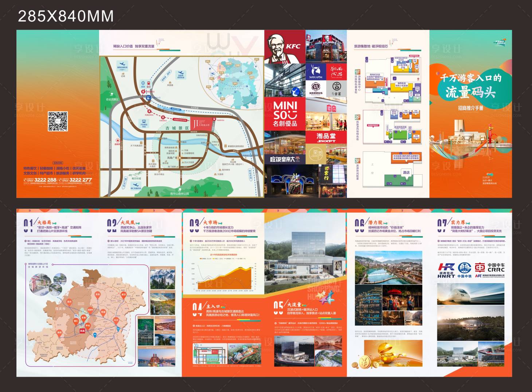The width and height of the screenshot is (532, 392).
Task: Click the 南华山森林公园 map label
Action: tap(180, 194)
